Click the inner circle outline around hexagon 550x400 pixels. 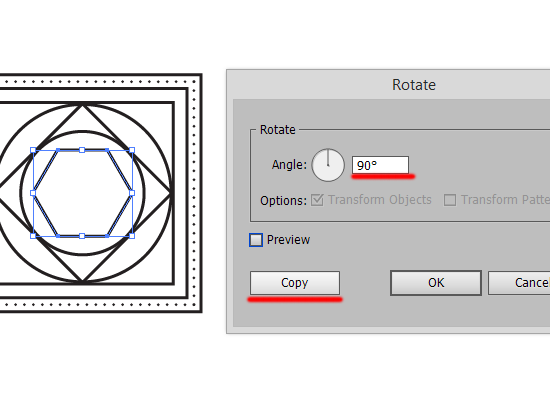tap(82, 132)
